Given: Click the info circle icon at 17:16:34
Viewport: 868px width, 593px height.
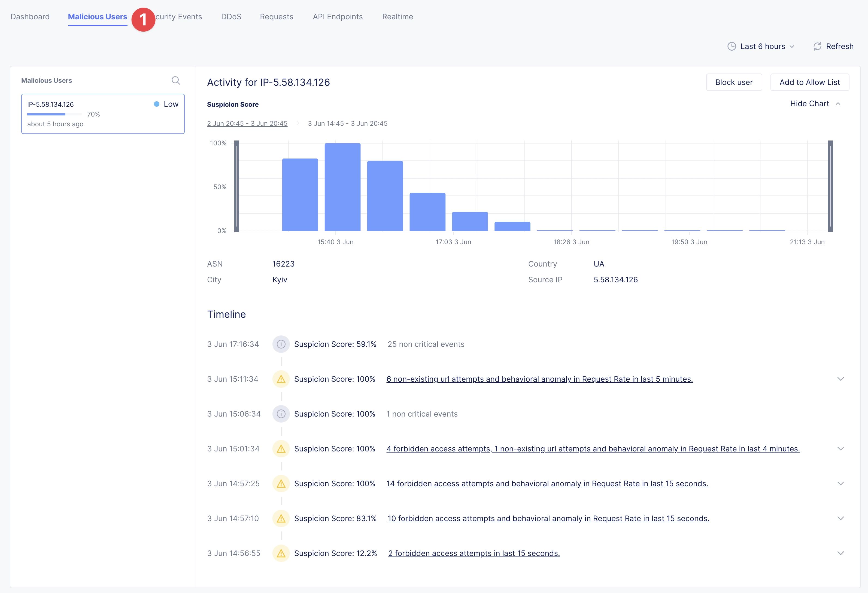Looking at the screenshot, I should tap(281, 343).
